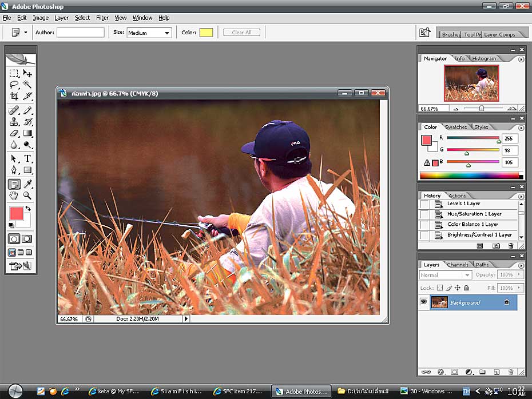
Task: Select the Gradient tool
Action: click(x=27, y=133)
